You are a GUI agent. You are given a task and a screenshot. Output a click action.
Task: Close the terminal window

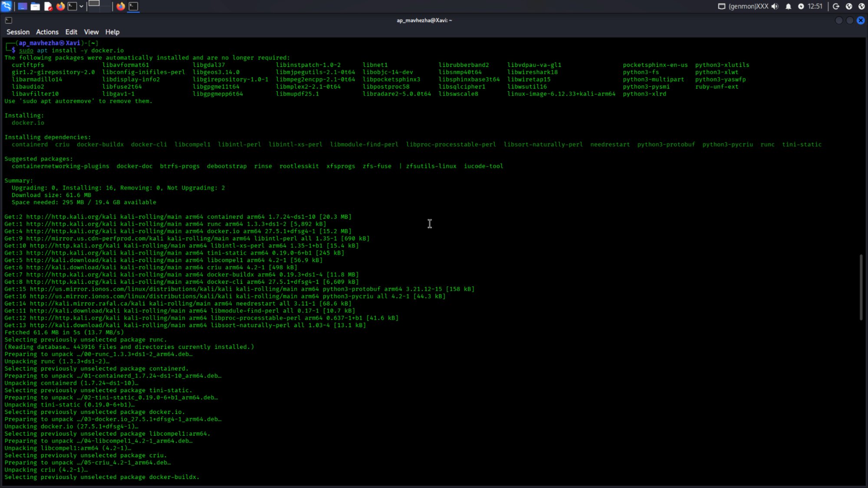point(861,20)
